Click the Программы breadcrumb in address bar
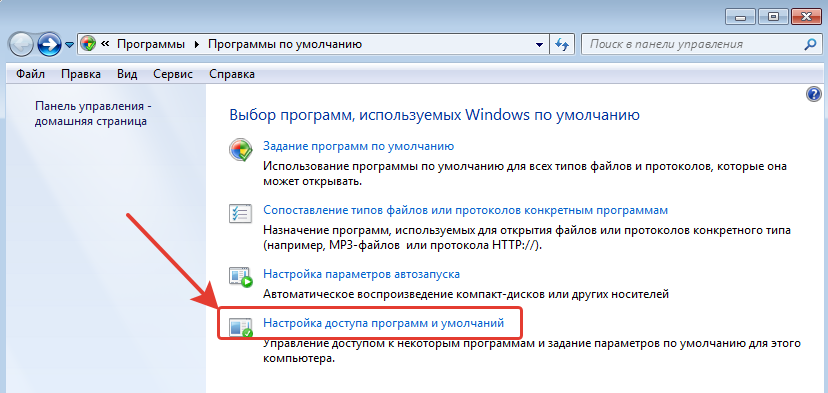The width and height of the screenshot is (828, 393). click(x=150, y=44)
